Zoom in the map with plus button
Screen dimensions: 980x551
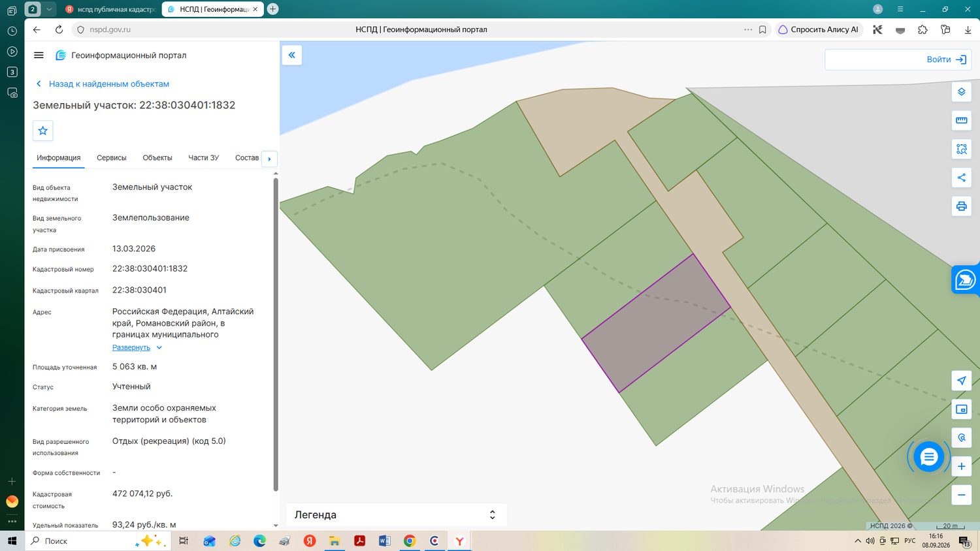(x=961, y=466)
